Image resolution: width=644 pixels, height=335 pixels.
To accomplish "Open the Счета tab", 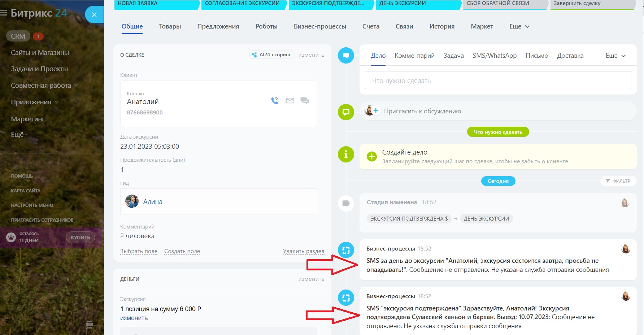I will point(371,26).
